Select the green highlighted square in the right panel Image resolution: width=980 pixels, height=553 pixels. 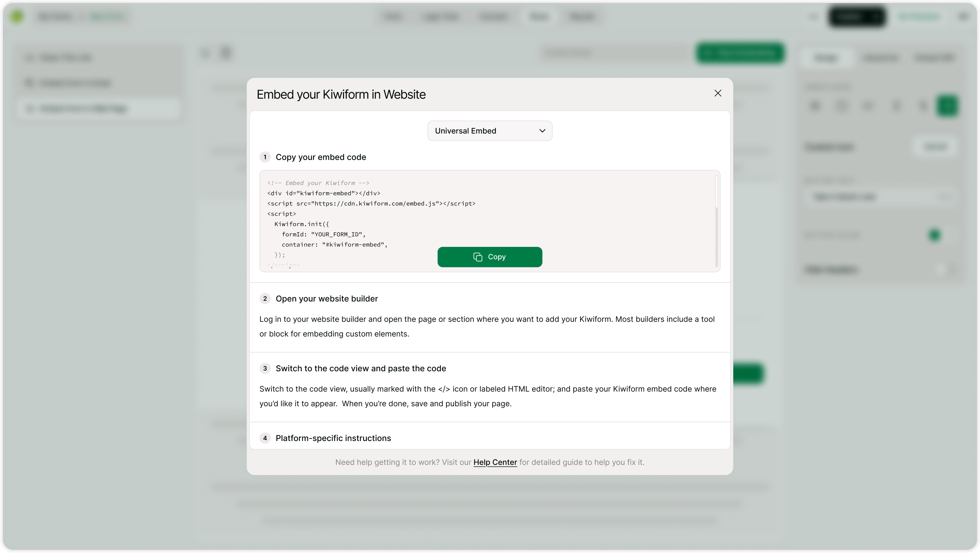(x=947, y=106)
